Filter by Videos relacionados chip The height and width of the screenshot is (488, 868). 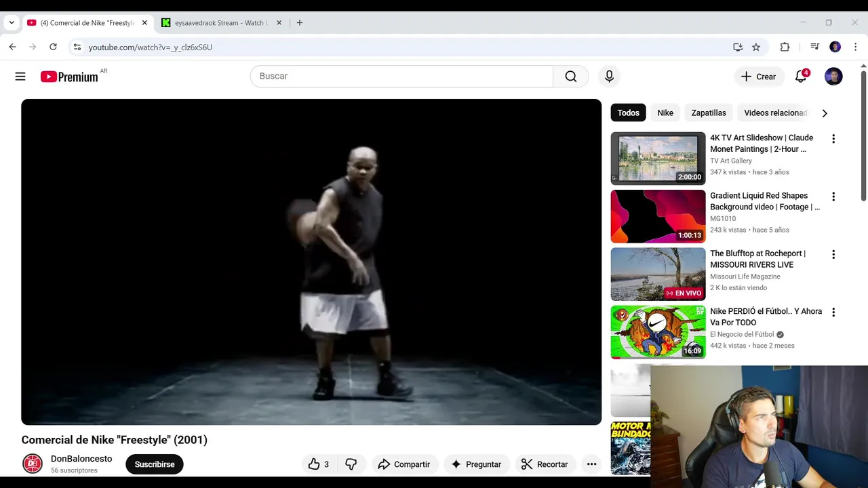click(776, 113)
